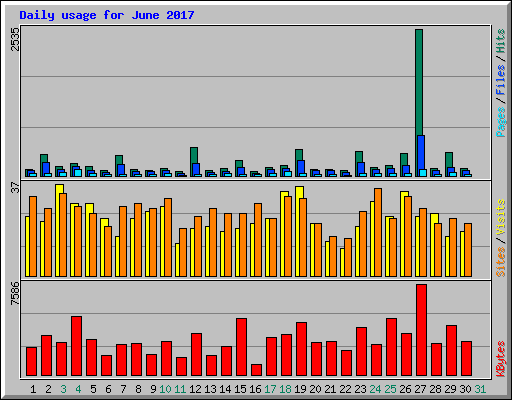
Task: Click the 7586 bottom axis value
Action: pyautogui.click(x=15, y=294)
